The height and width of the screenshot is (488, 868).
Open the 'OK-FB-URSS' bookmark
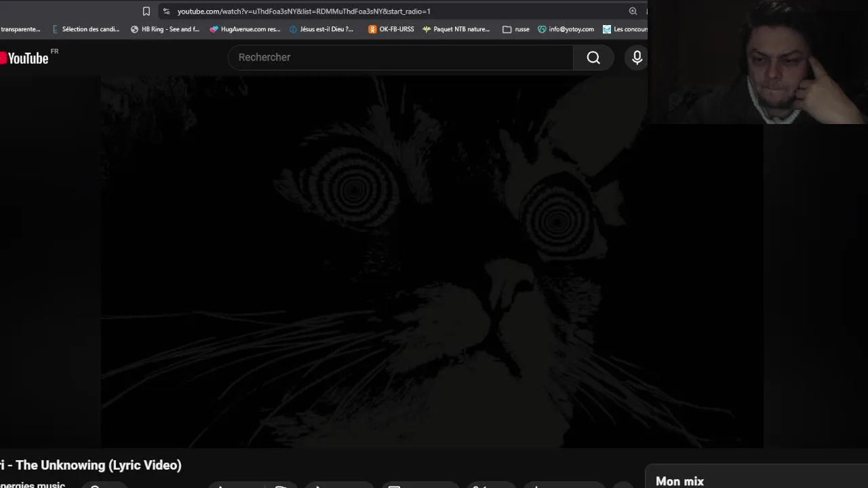click(391, 29)
